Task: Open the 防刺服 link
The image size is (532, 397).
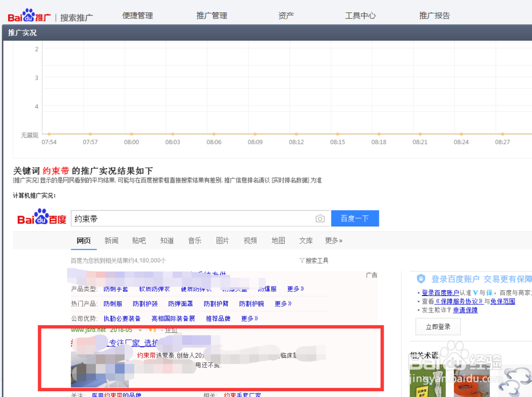Action: pos(113,304)
